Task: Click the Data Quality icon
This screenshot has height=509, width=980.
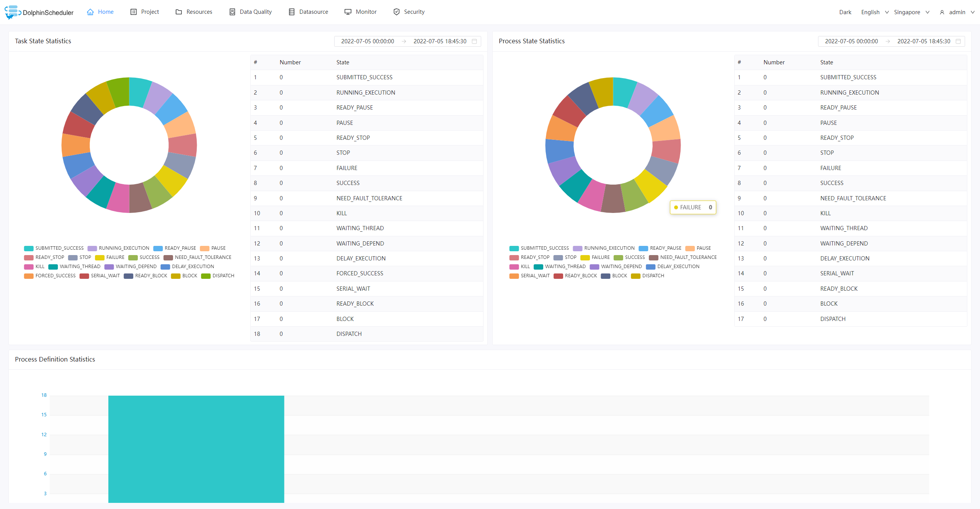Action: [x=232, y=12]
